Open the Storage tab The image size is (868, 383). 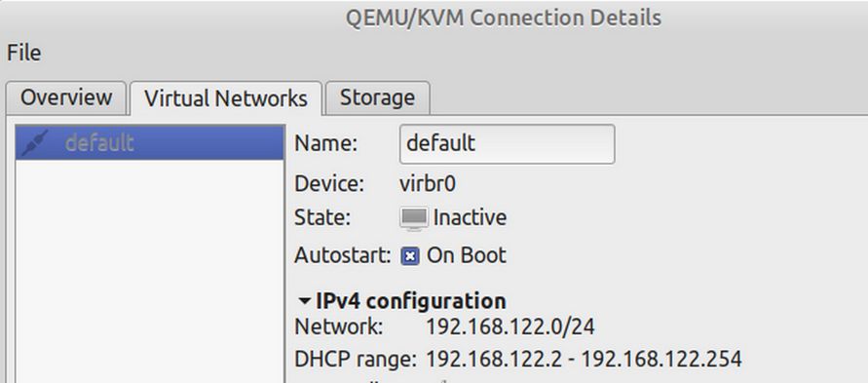coord(378,98)
